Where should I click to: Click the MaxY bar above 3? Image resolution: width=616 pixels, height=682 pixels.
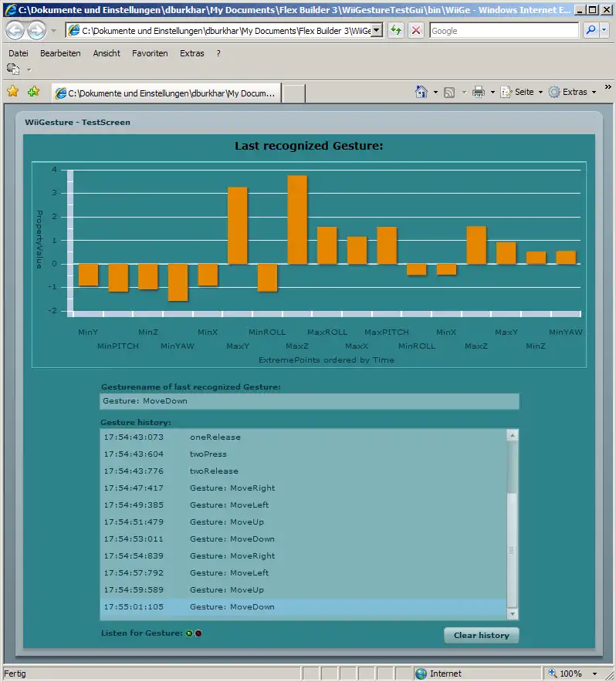pyautogui.click(x=238, y=225)
